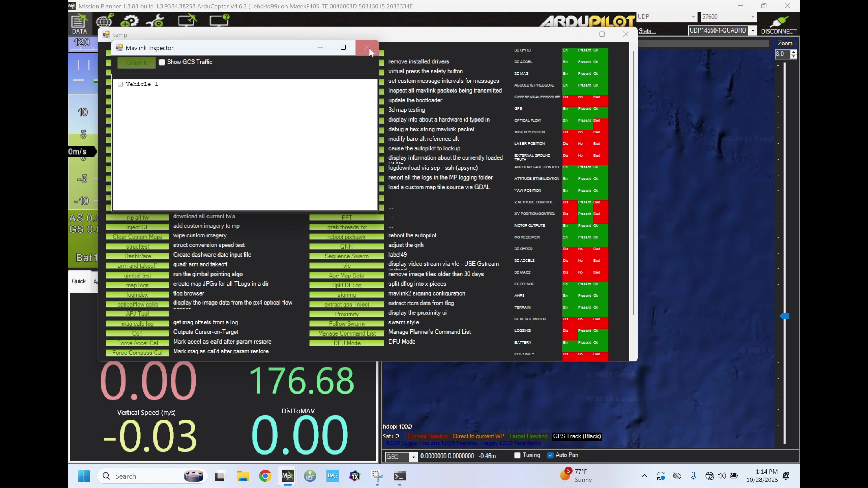Click the GPS Track (Black) legend label
Viewport: 868px width, 488px height.
click(x=577, y=436)
